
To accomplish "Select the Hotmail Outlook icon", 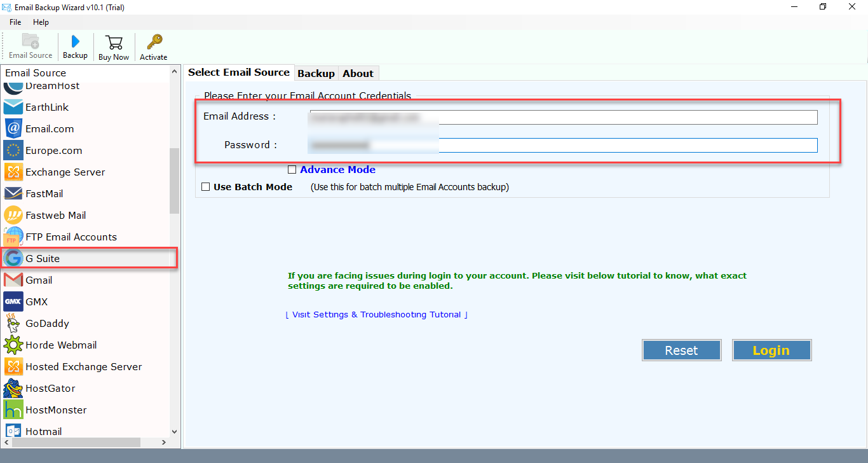I will (13, 431).
